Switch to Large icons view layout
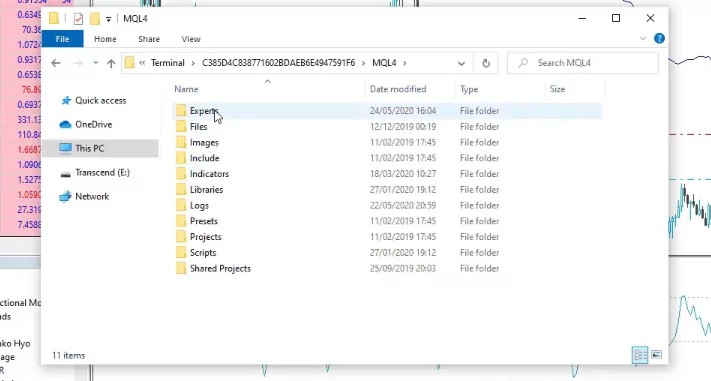The image size is (711, 381). pyautogui.click(x=657, y=355)
